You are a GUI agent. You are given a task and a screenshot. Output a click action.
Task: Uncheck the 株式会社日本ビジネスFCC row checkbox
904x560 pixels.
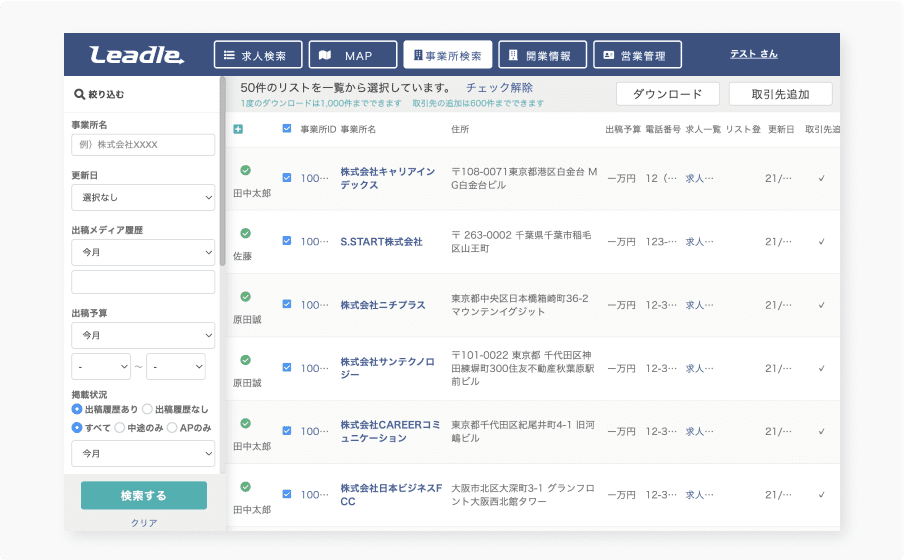287,494
